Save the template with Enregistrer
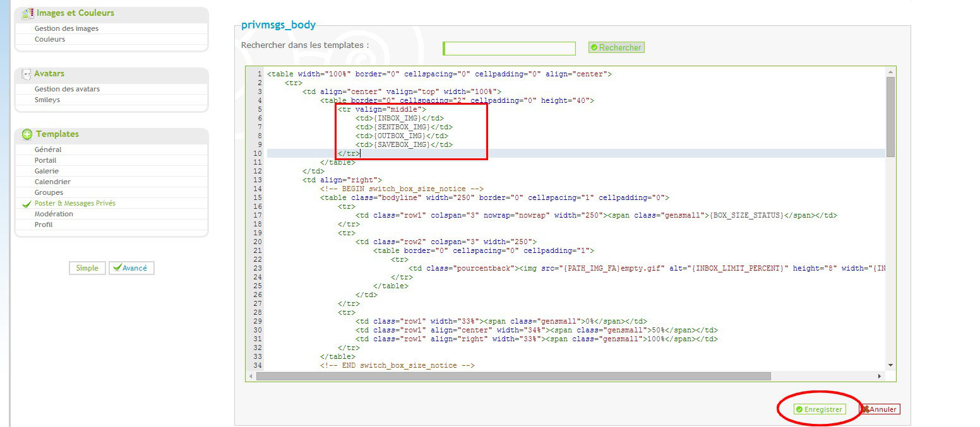The height and width of the screenshot is (427, 980). coord(820,409)
